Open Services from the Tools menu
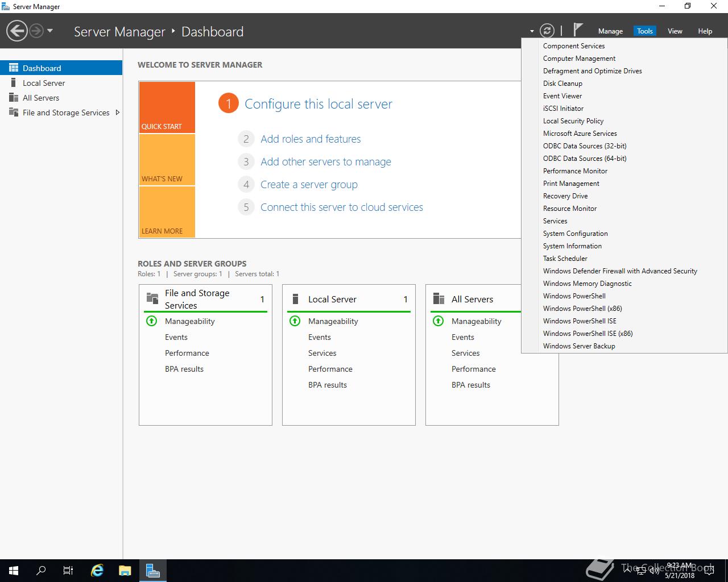Screen dimensions: 728x582 point(624,221)
